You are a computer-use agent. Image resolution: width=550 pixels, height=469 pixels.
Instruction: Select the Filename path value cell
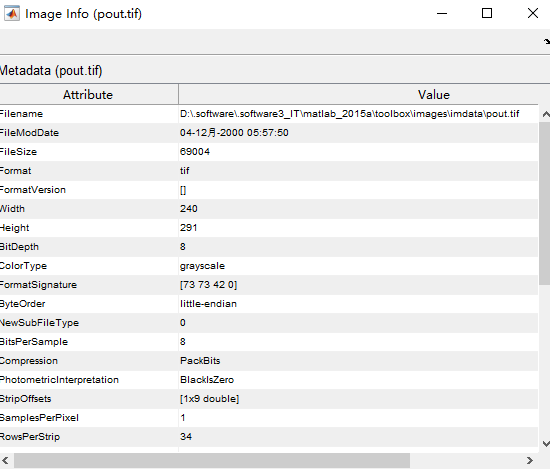pyautogui.click(x=358, y=114)
